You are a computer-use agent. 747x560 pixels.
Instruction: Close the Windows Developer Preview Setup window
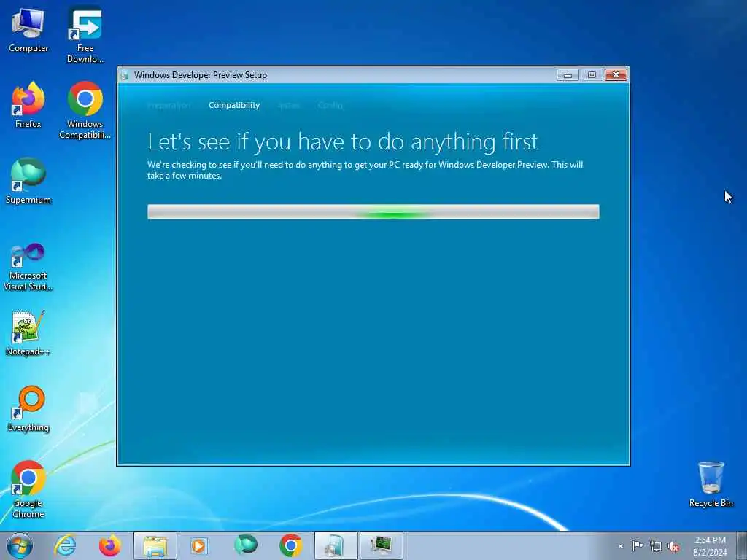616,75
